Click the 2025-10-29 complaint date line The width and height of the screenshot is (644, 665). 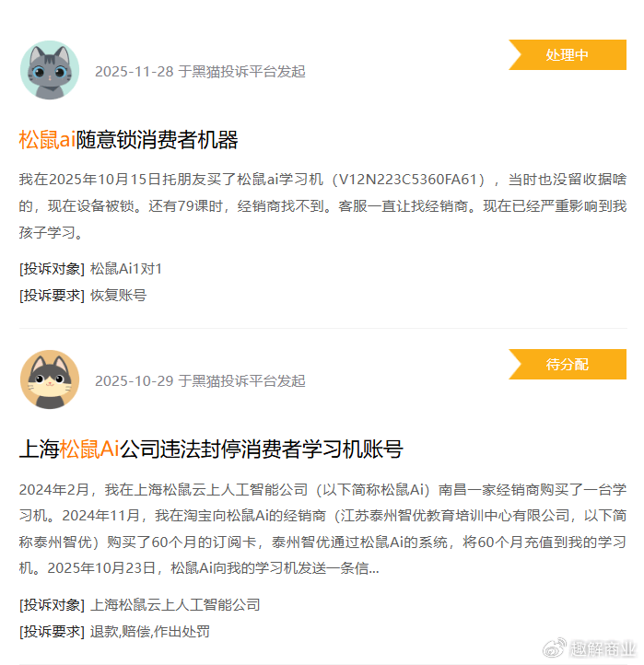(200, 381)
